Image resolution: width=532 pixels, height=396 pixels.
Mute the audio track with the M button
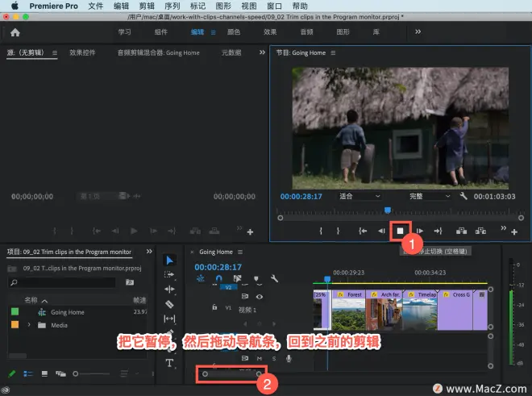pyautogui.click(x=260, y=359)
